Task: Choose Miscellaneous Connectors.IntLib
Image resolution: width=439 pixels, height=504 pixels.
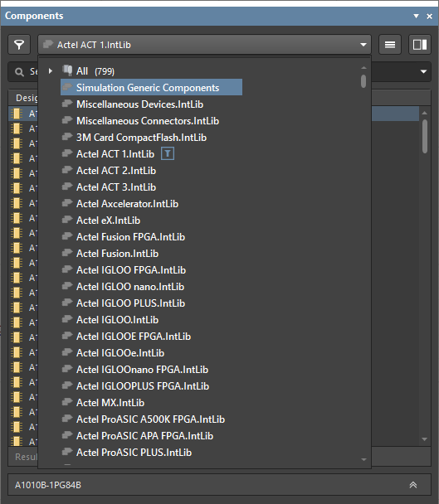Action: coord(148,121)
